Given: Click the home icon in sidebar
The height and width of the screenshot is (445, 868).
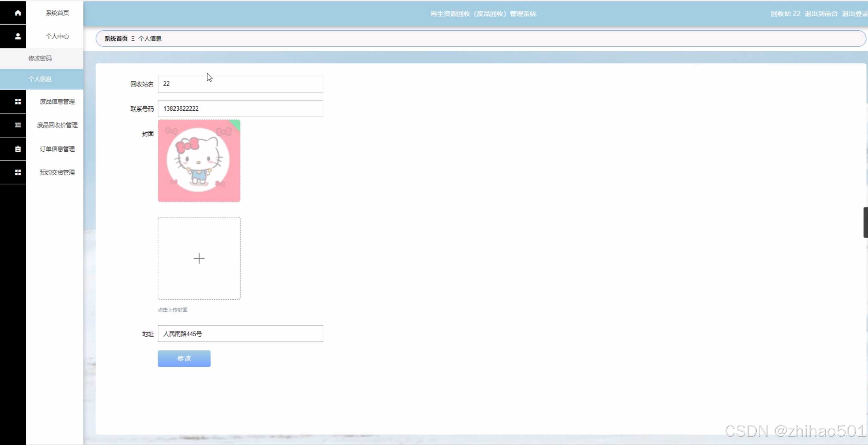Looking at the screenshot, I should [x=18, y=13].
